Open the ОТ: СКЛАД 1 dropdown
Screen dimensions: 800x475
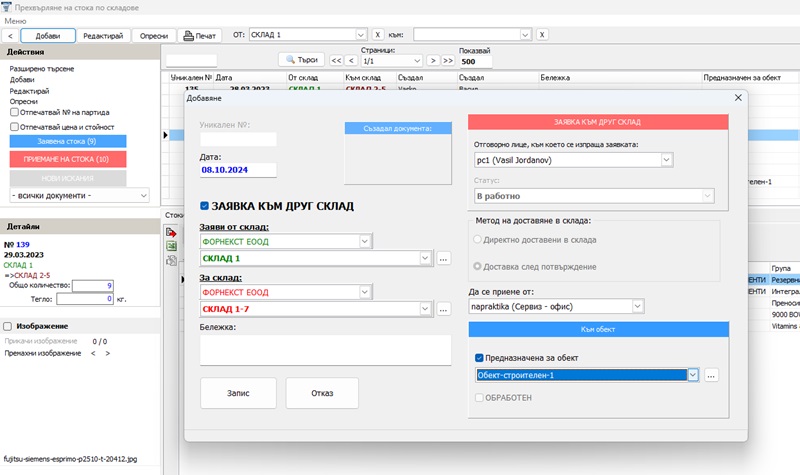click(x=361, y=35)
